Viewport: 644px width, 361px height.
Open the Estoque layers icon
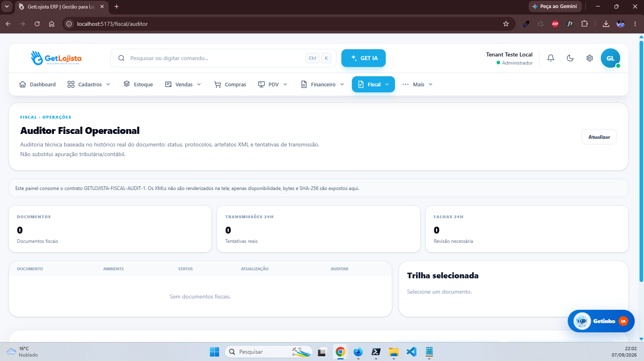[x=127, y=84]
